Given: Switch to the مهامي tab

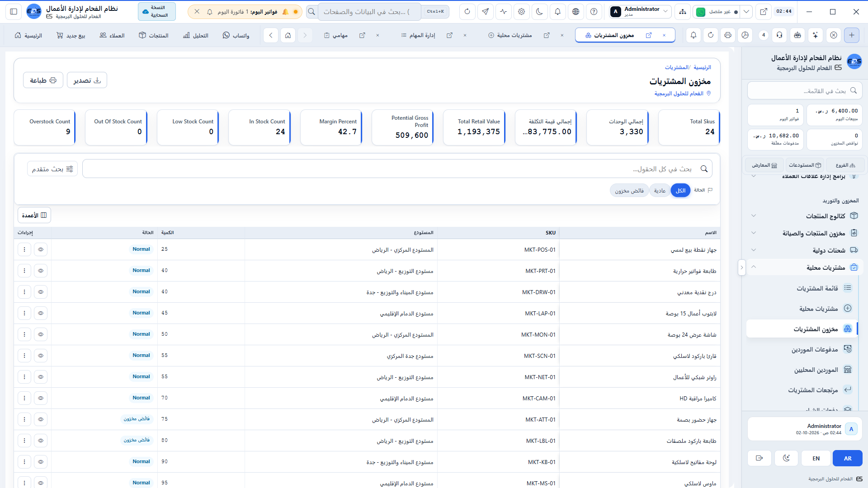Looking at the screenshot, I should click(x=336, y=35).
